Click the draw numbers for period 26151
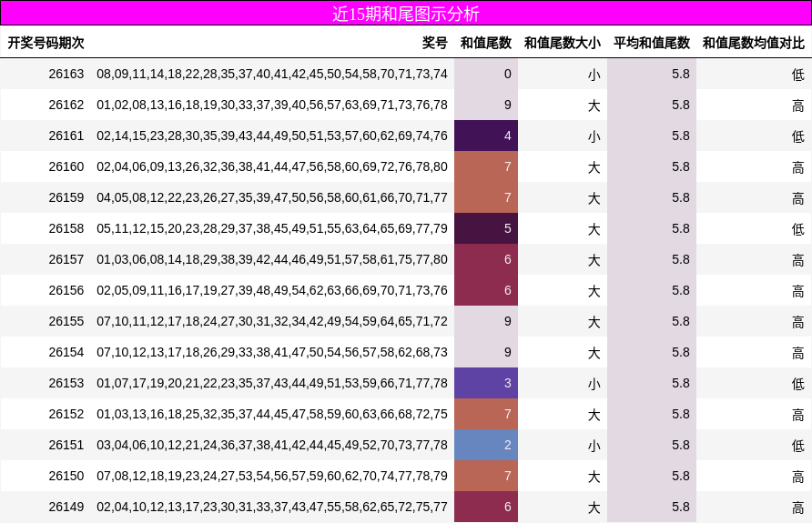This screenshot has width=812, height=523. [x=272, y=445]
